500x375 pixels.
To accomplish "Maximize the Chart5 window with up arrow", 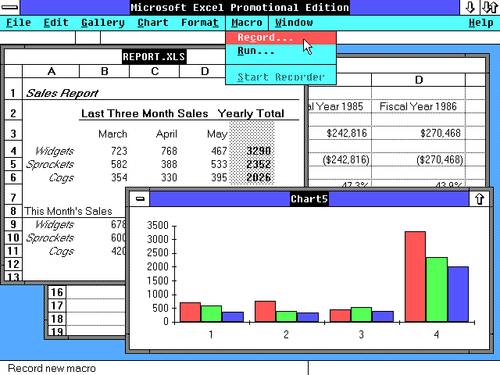I will [x=479, y=199].
